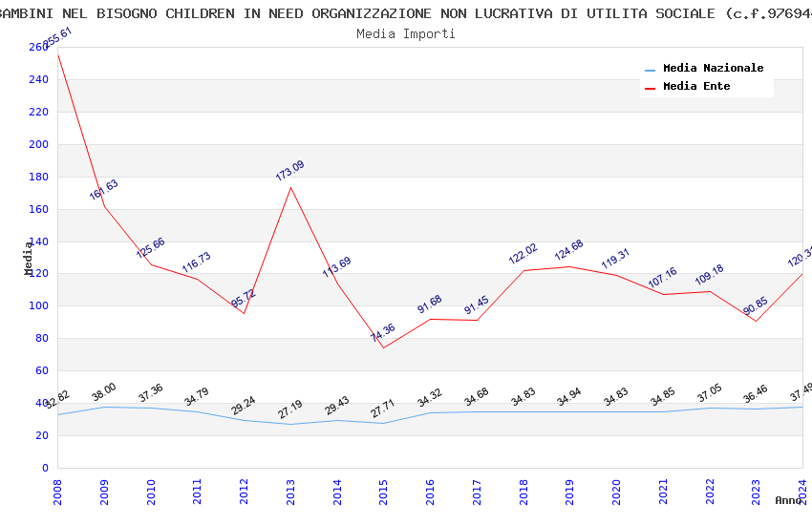
Task: Click the 74.36 data label
Action: [383, 332]
